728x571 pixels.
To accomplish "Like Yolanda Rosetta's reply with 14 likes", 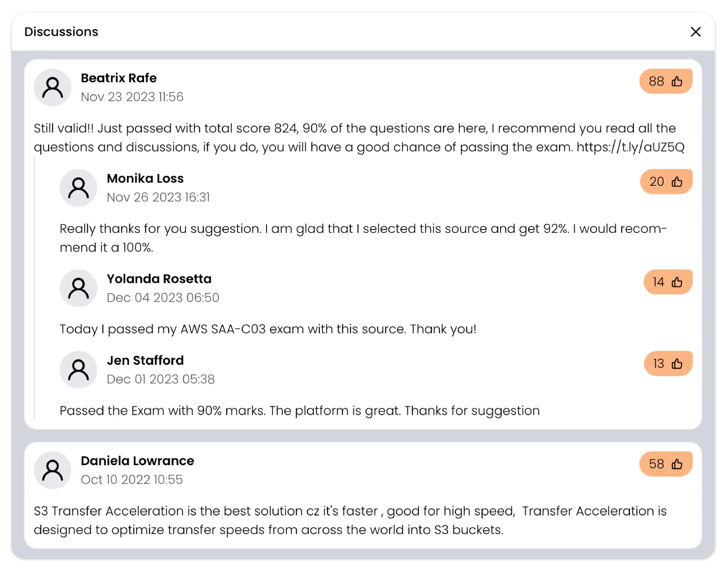I will pos(668,282).
